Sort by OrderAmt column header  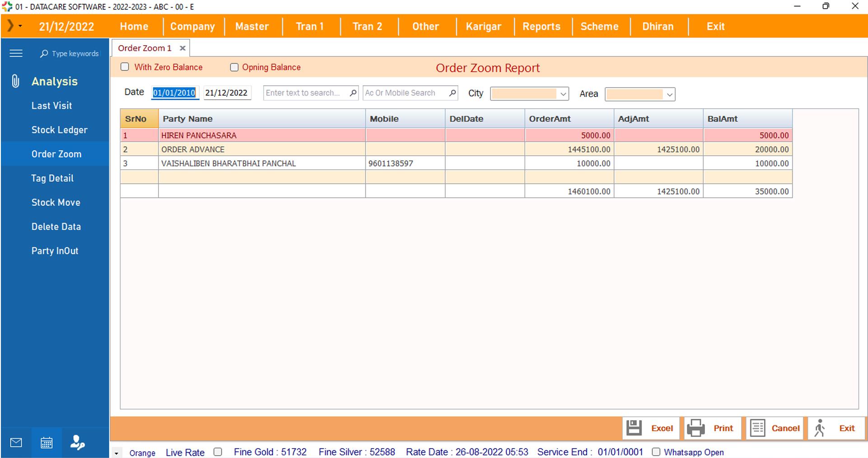(569, 119)
